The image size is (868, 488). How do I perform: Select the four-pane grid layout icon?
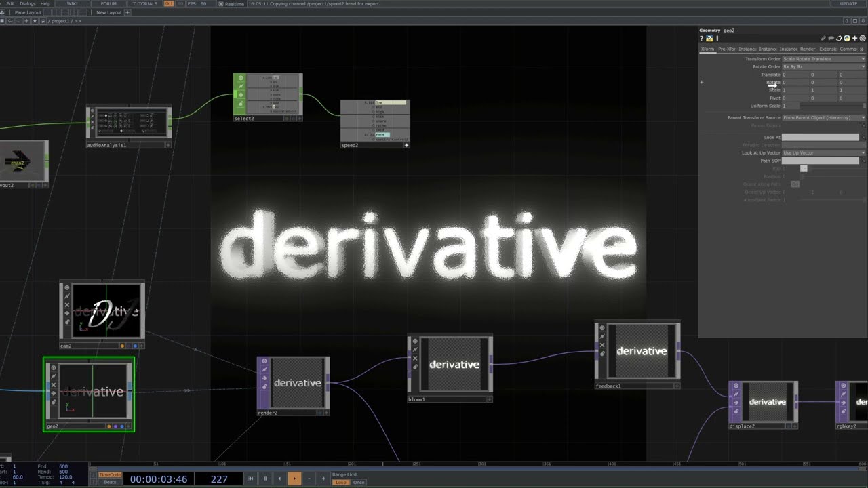[83, 12]
